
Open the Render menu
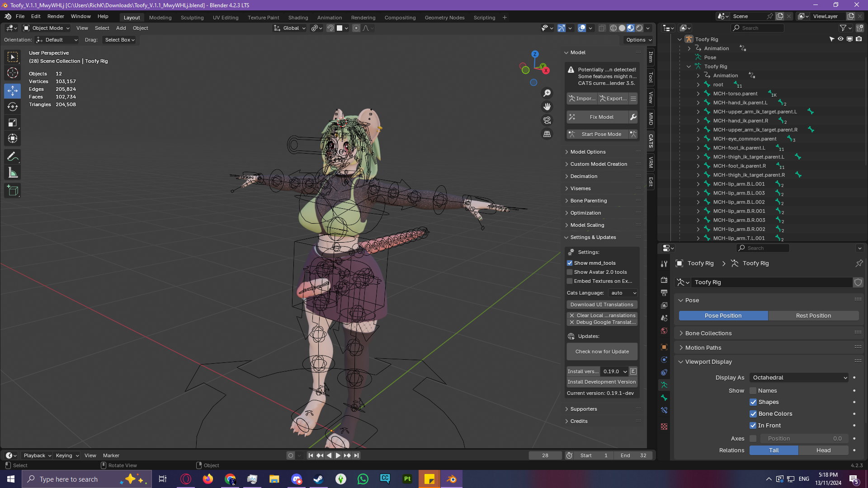pos(56,16)
